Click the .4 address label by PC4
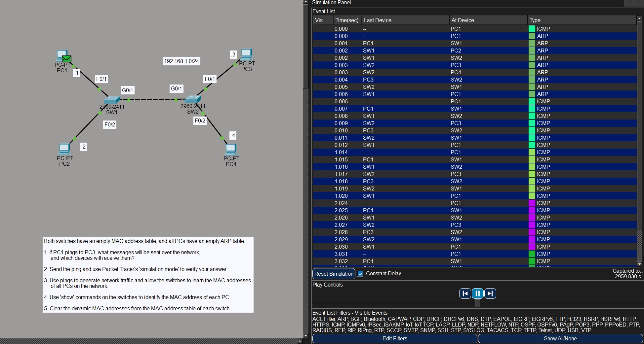 [233, 135]
